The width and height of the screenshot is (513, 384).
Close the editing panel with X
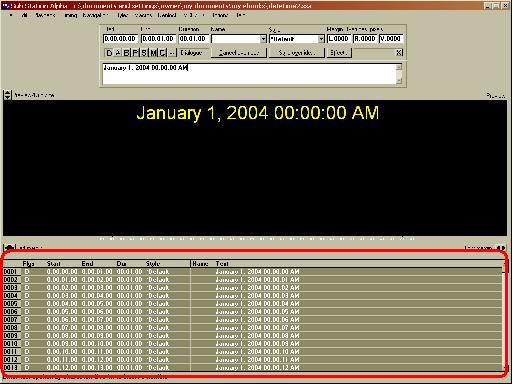pos(399,52)
